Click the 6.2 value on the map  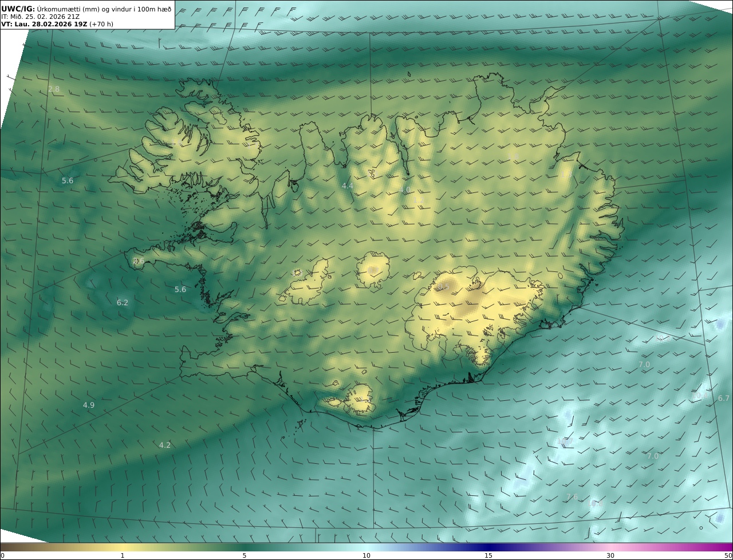123,302
